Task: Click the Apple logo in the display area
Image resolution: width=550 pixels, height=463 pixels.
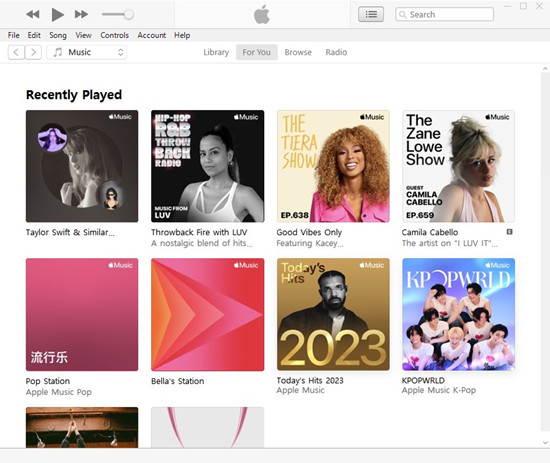Action: [x=262, y=15]
